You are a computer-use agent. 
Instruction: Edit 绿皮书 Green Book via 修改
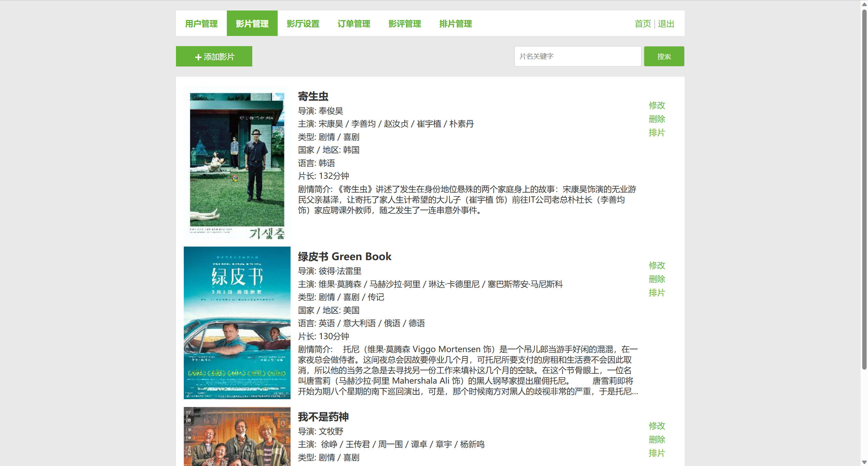pyautogui.click(x=657, y=266)
